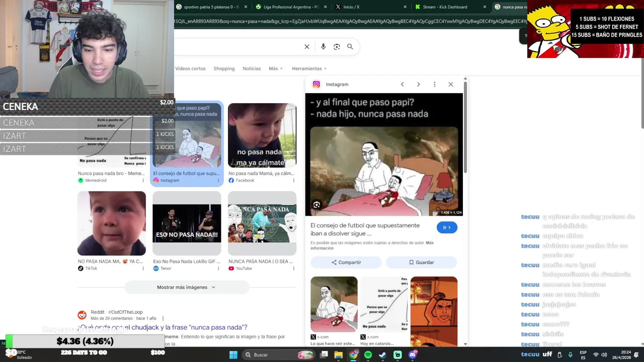The image size is (644, 362).
Task: Open Google Lens image search icon
Action: (337, 47)
